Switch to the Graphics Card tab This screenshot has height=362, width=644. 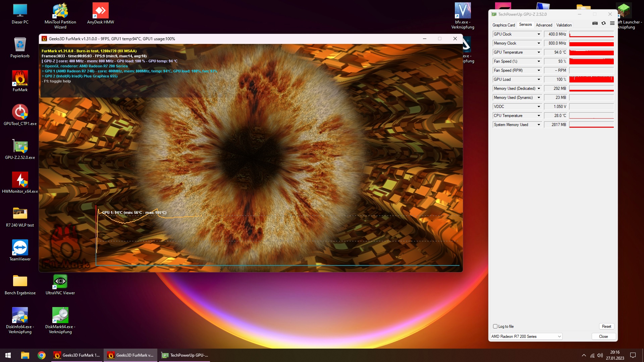pyautogui.click(x=503, y=25)
